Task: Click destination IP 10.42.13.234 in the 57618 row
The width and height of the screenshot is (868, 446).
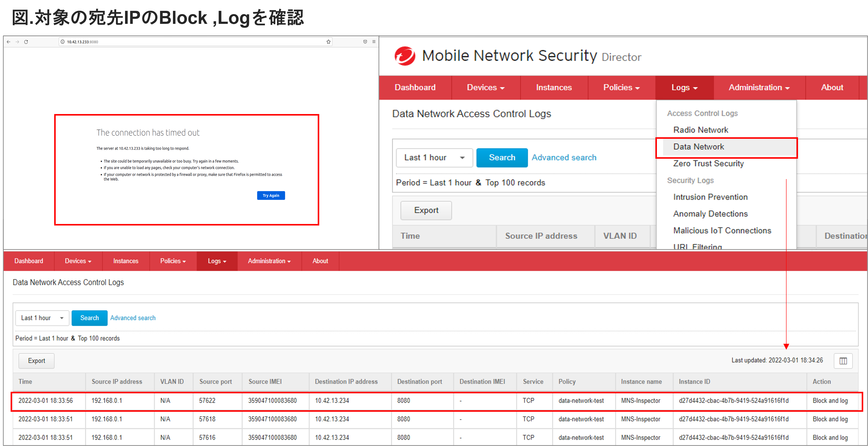Action: tap(332, 419)
